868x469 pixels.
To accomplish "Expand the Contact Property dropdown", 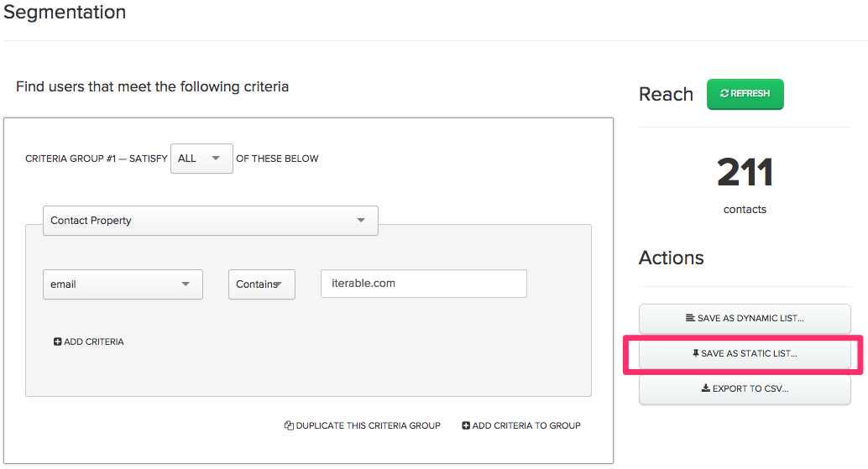I will [x=211, y=221].
